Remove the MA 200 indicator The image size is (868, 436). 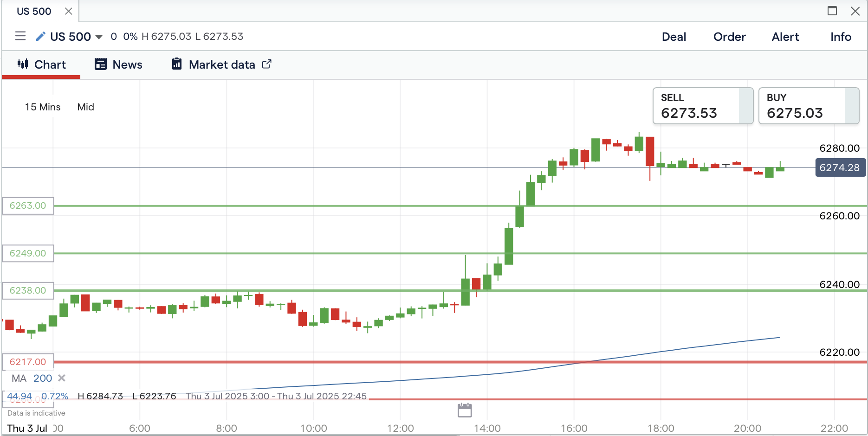[61, 378]
